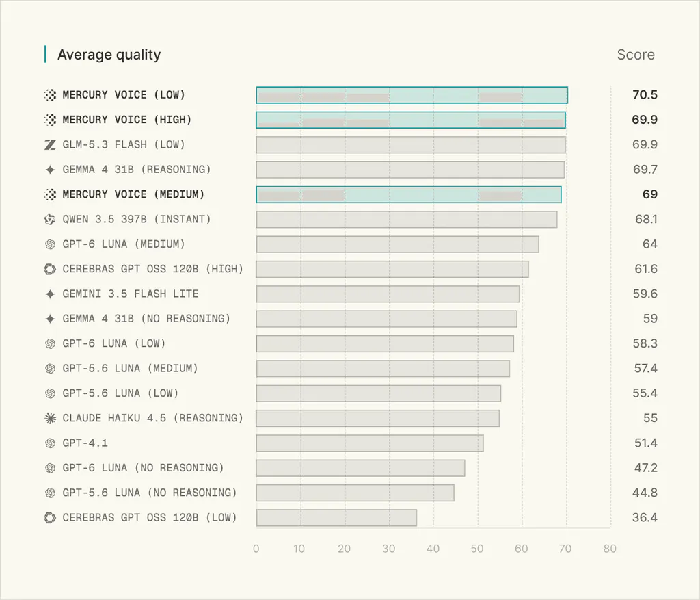Select the teal Mercury Voice (Medium) bar
The width and height of the screenshot is (700, 600).
tap(409, 194)
